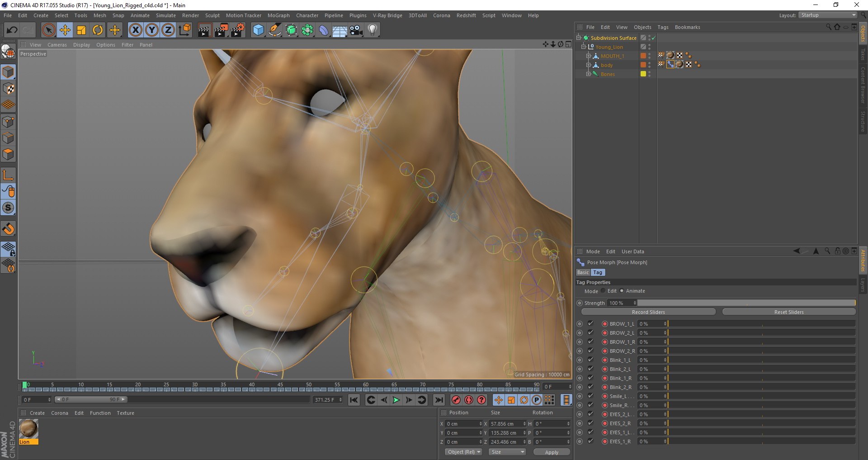The width and height of the screenshot is (868, 460).
Task: Toggle the BROW_1_L morph checkbox
Action: (590, 324)
